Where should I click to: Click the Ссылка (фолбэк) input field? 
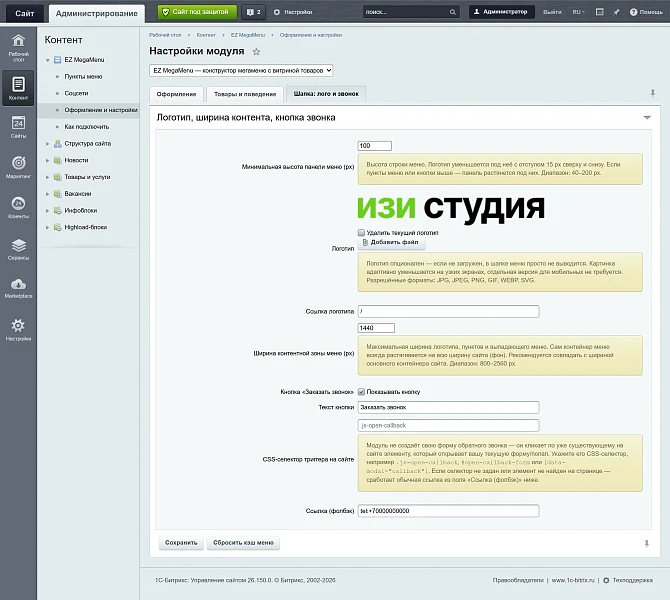click(x=448, y=511)
